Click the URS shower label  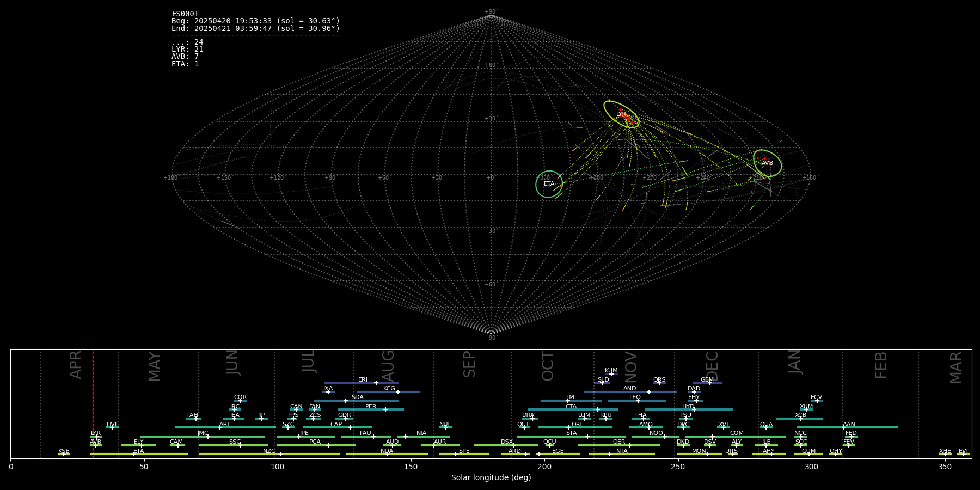pos(731,451)
